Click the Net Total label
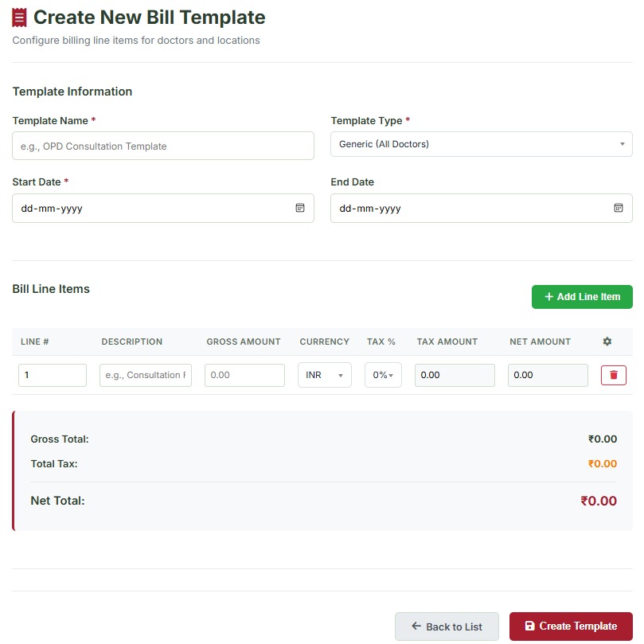This screenshot has height=644, width=644. [x=57, y=501]
